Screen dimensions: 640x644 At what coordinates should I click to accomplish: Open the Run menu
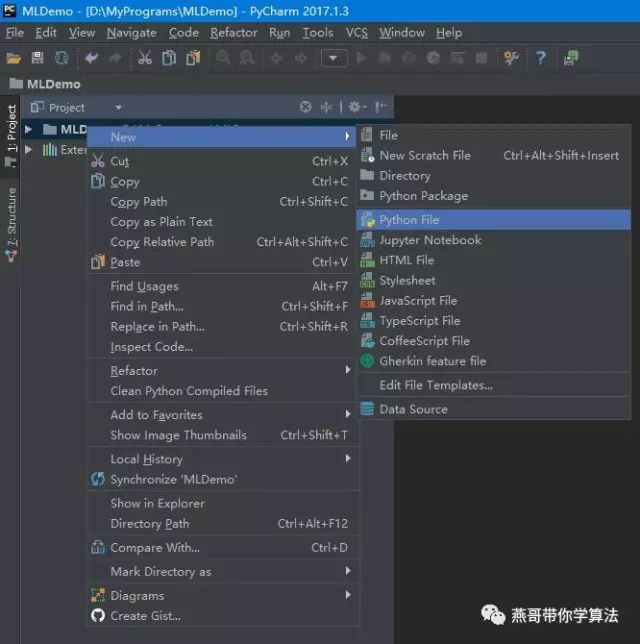(279, 32)
